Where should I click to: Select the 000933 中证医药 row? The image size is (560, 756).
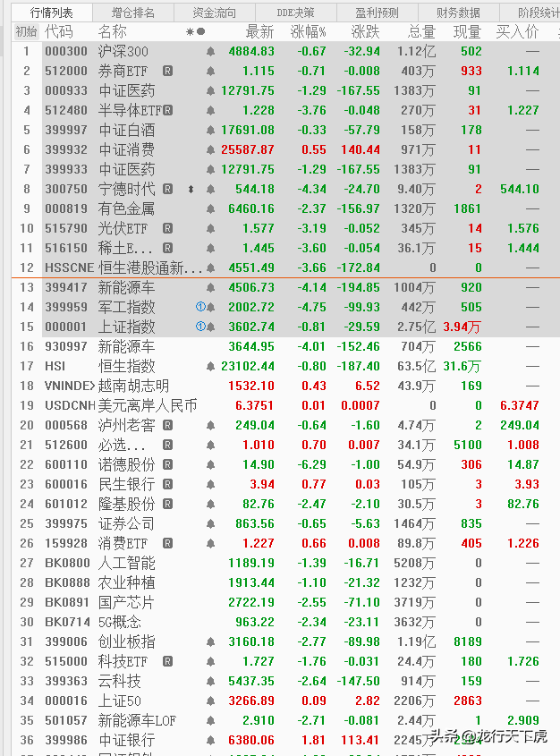(x=285, y=90)
